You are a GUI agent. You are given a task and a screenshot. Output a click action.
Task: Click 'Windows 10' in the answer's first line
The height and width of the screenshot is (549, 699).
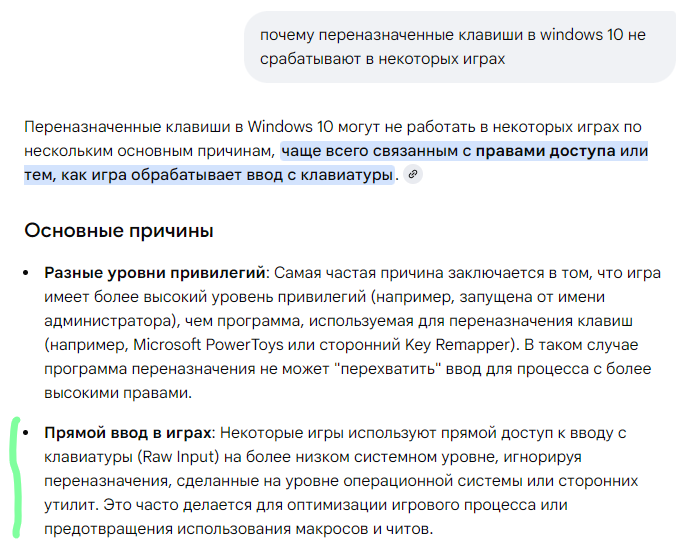tap(290, 127)
